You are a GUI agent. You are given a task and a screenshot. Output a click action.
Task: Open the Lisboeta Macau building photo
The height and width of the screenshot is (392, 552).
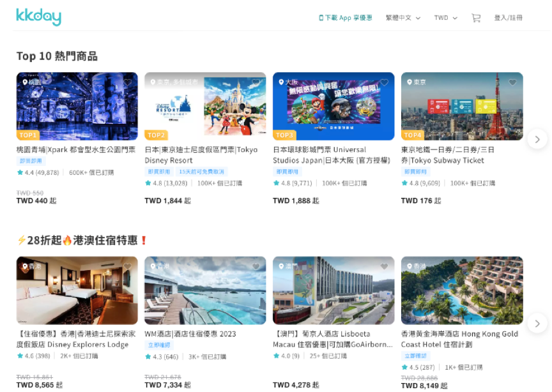point(333,290)
